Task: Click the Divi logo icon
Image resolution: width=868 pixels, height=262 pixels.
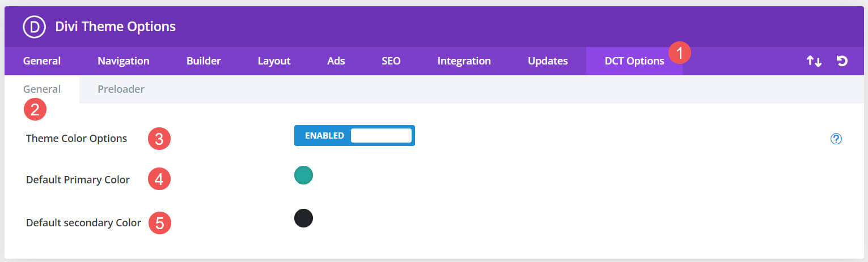Action: [x=34, y=27]
